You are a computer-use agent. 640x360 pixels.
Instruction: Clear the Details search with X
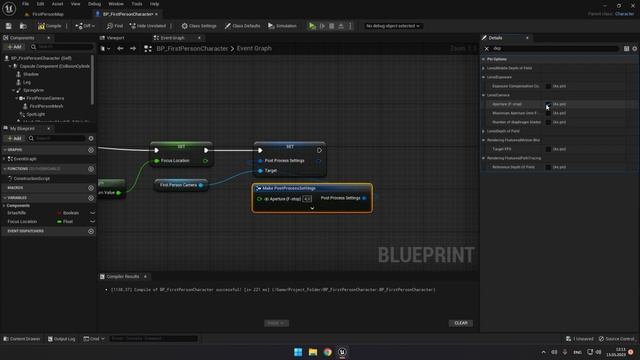click(487, 49)
